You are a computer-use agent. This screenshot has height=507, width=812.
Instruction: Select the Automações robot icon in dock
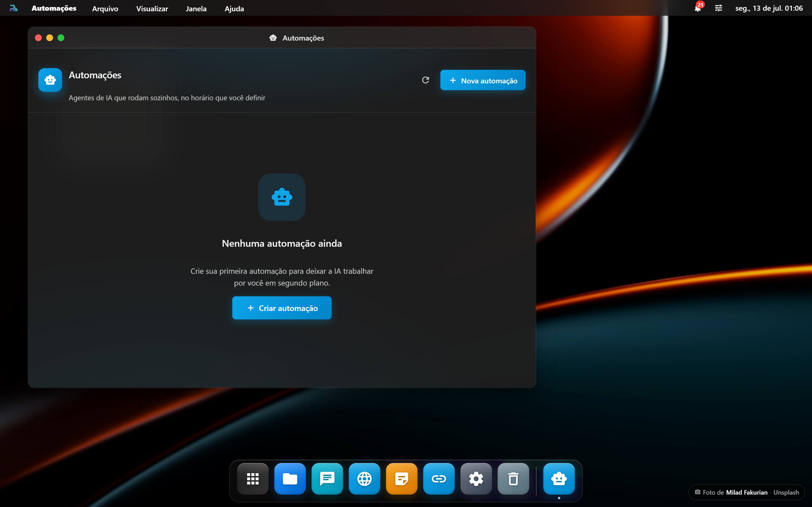(559, 479)
